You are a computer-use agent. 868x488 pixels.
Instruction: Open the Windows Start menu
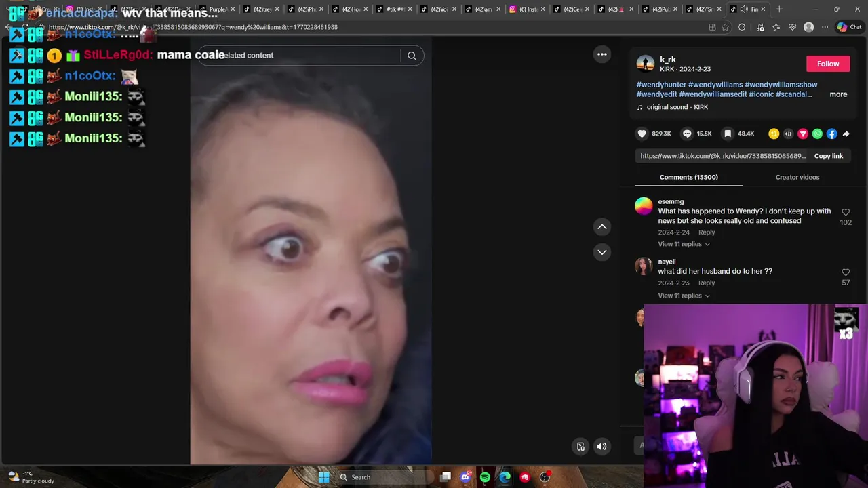point(324,477)
